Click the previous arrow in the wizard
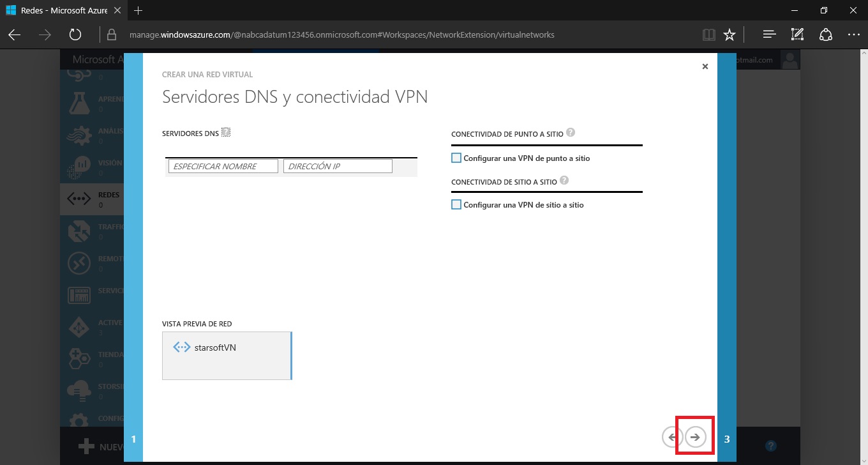868x465 pixels. tap(672, 437)
